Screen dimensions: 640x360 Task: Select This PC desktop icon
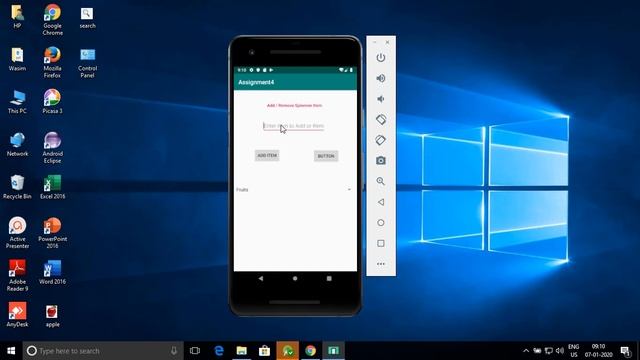[17, 101]
